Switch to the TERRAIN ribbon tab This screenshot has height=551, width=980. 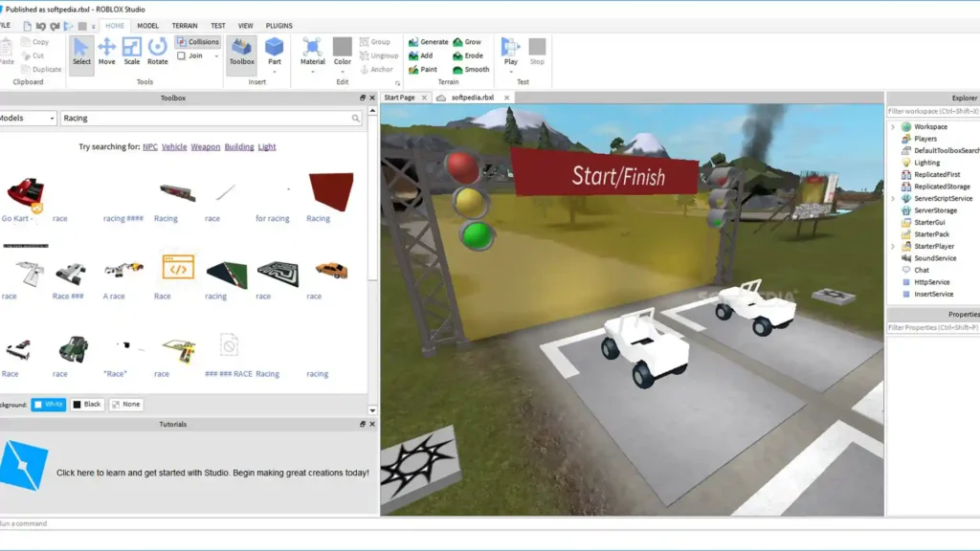pos(185,26)
